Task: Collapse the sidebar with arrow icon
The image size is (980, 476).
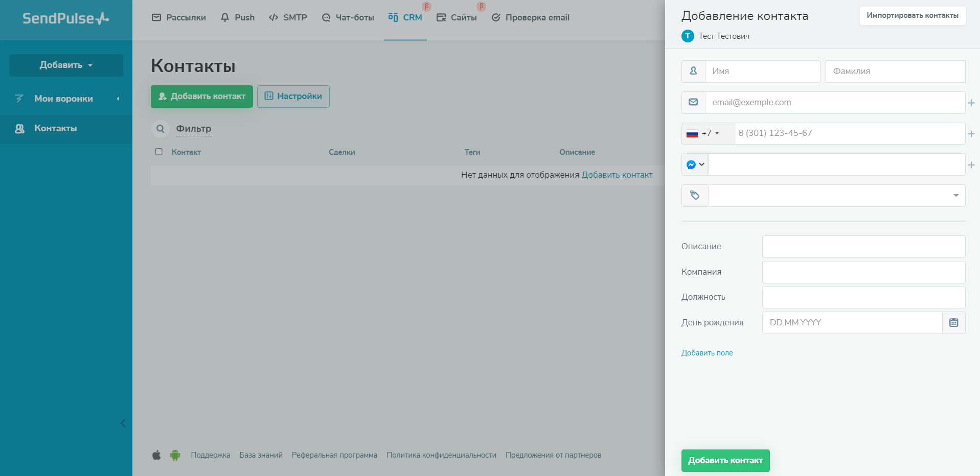Action: 123,423
